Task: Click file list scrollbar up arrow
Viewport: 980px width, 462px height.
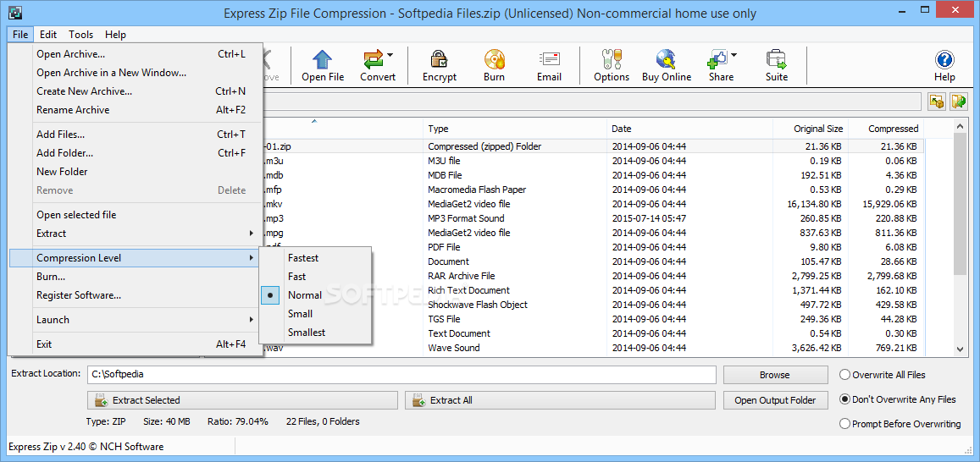Action: click(961, 127)
